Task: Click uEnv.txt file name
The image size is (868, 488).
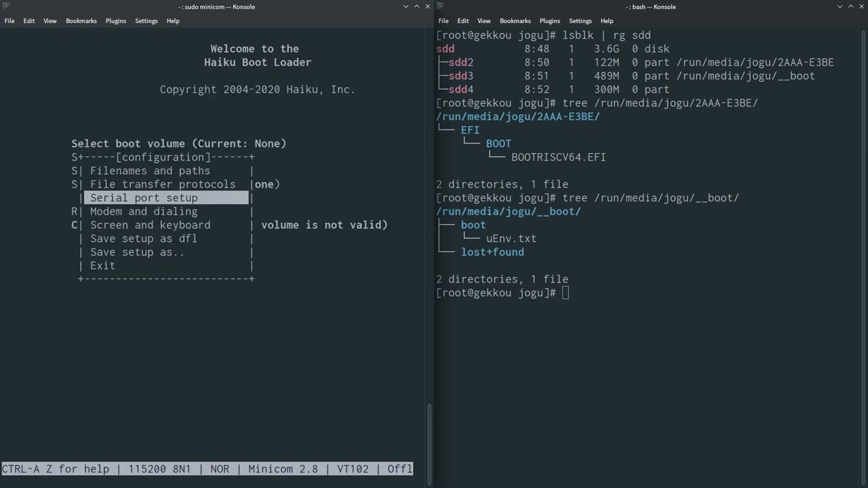Action: [511, 239]
